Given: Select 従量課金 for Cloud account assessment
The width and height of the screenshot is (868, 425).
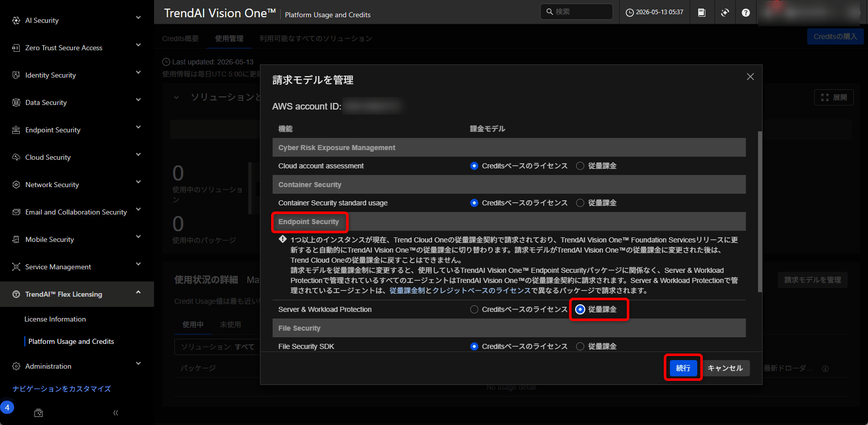Looking at the screenshot, I should click(x=580, y=166).
